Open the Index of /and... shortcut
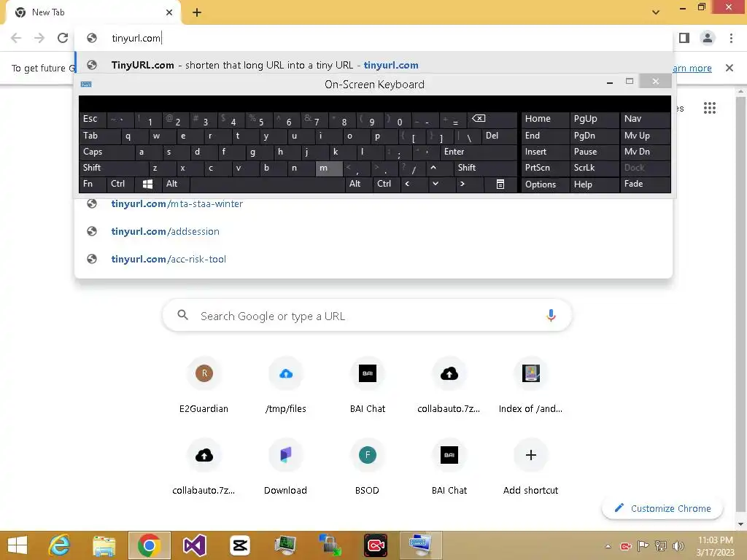This screenshot has width=747, height=560. click(x=531, y=386)
